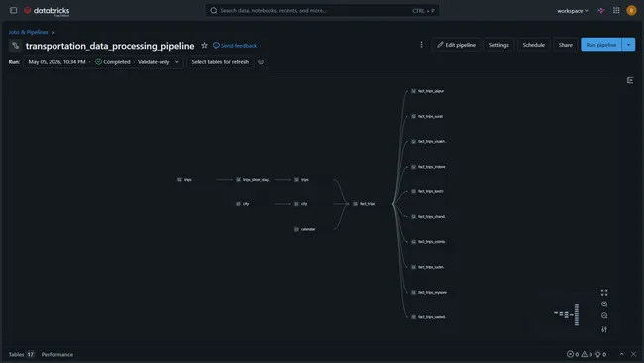The height and width of the screenshot is (363, 644).
Task: Open the user avatar menu
Action: point(631,11)
